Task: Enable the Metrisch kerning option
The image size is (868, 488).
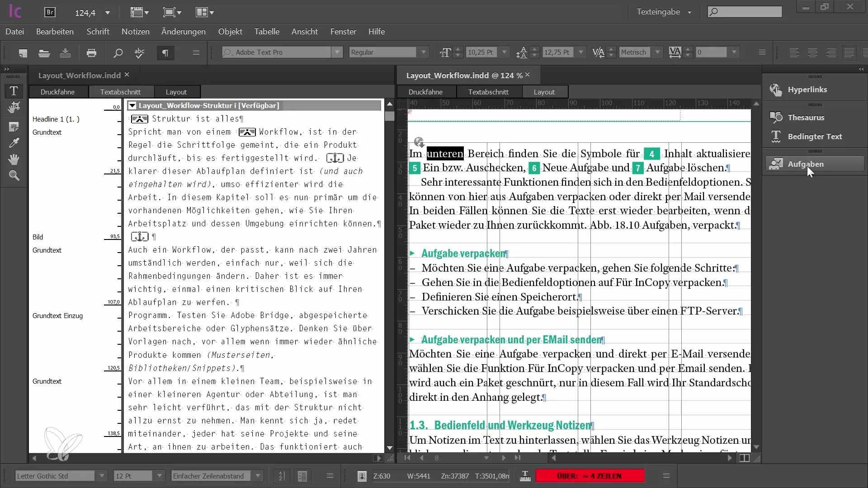Action: pos(634,52)
